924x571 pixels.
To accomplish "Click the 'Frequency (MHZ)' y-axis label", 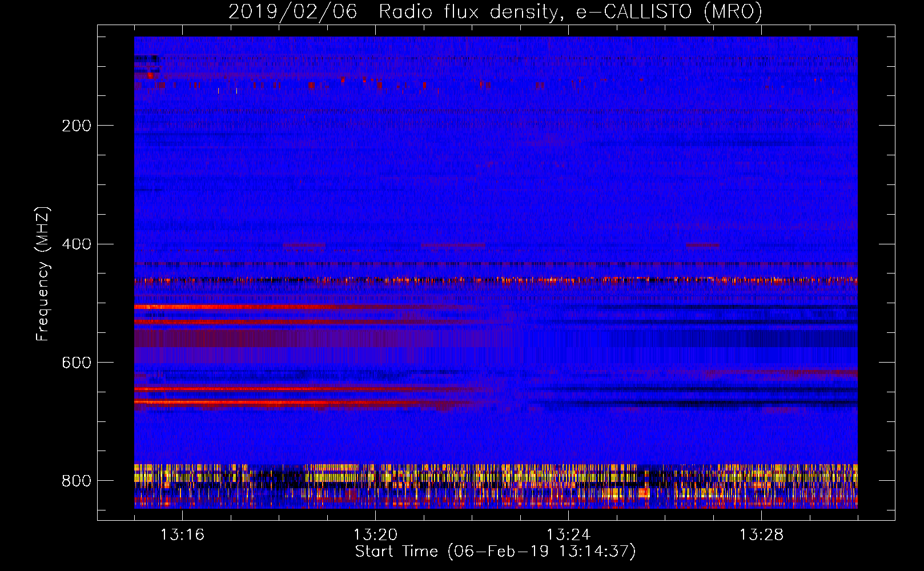I will (x=43, y=274).
